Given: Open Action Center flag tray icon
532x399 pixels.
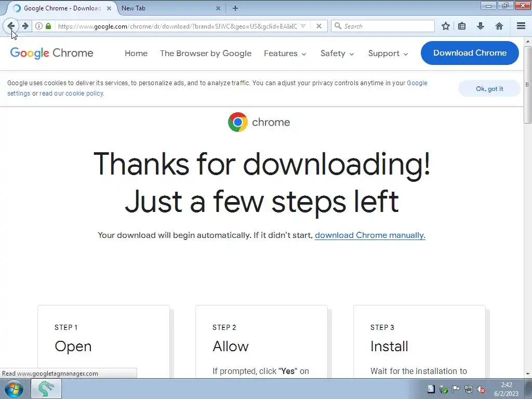Looking at the screenshot, I should click(x=456, y=389).
